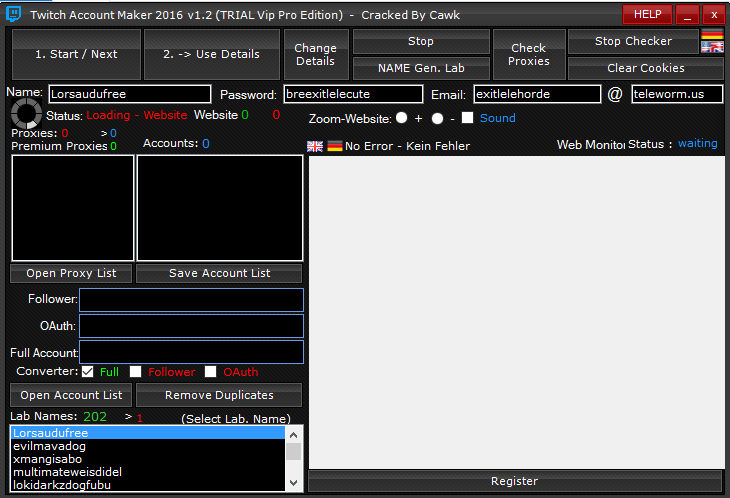Open the HELP button
The height and width of the screenshot is (498, 730).
[648, 14]
